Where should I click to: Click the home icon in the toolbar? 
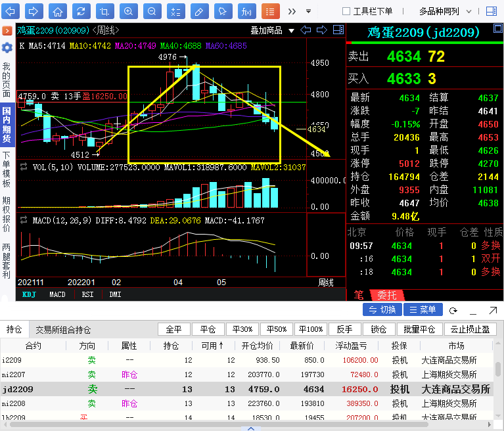click(x=58, y=11)
